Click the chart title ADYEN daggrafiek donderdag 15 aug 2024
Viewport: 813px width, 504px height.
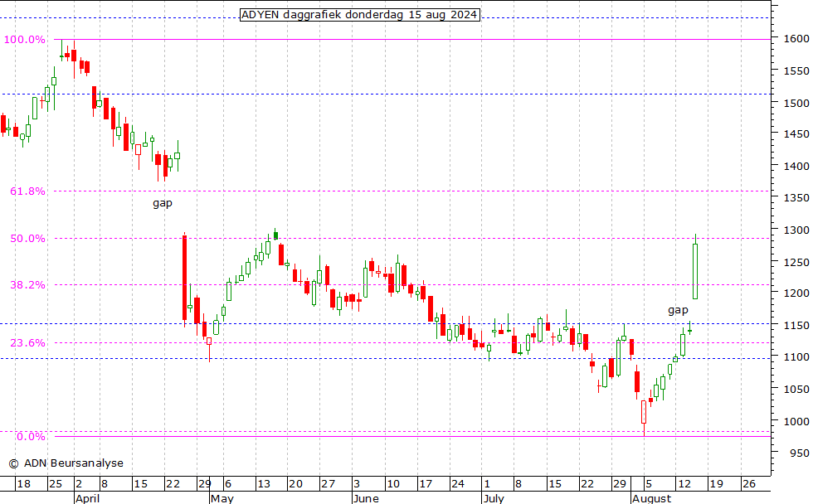tap(360, 14)
